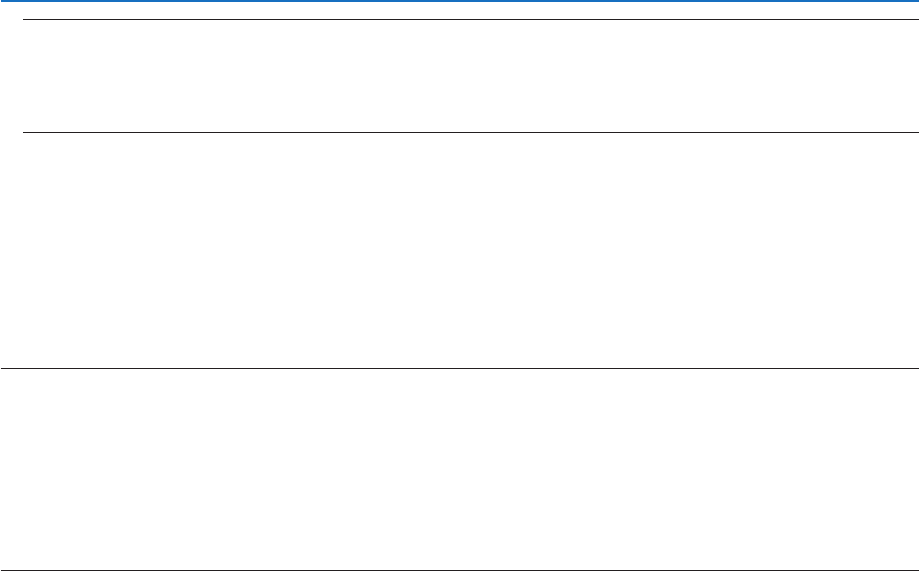Viewport: 919px width, 571px height.
Task: Click the narrow strip between blue line and first divider
Action: pos(459,10)
